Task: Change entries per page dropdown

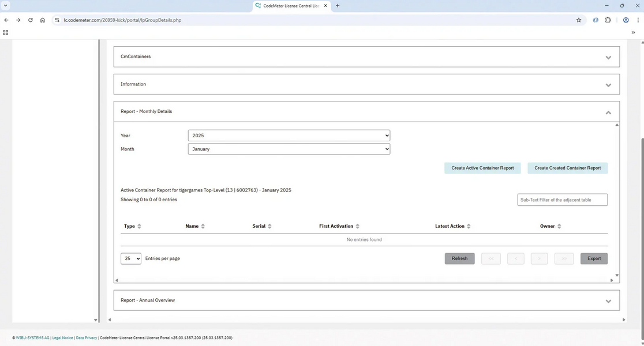Action: point(131,258)
